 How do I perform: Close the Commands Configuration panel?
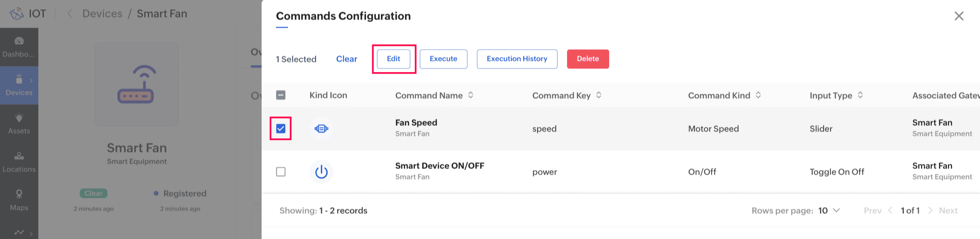pos(959,16)
